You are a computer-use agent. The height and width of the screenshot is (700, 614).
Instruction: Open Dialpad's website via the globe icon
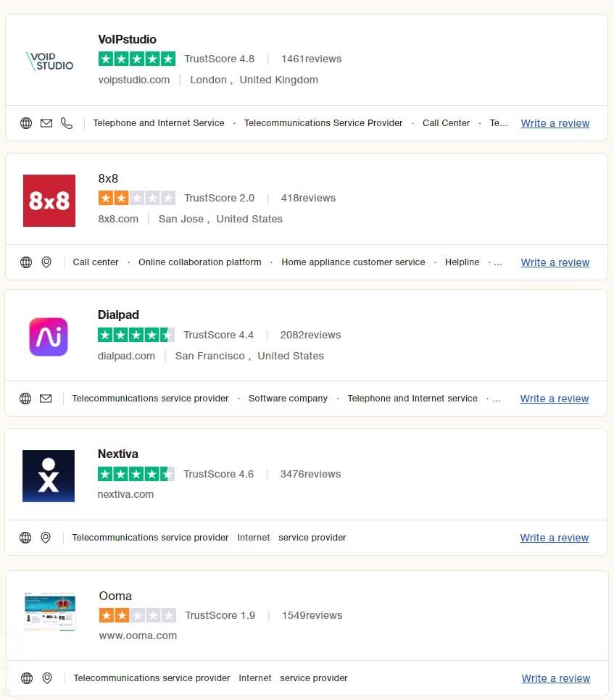[x=26, y=399]
